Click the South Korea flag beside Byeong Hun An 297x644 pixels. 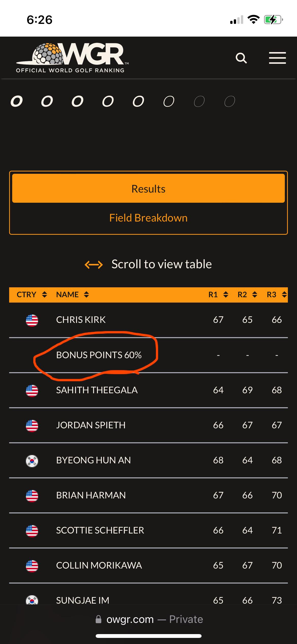click(x=32, y=460)
